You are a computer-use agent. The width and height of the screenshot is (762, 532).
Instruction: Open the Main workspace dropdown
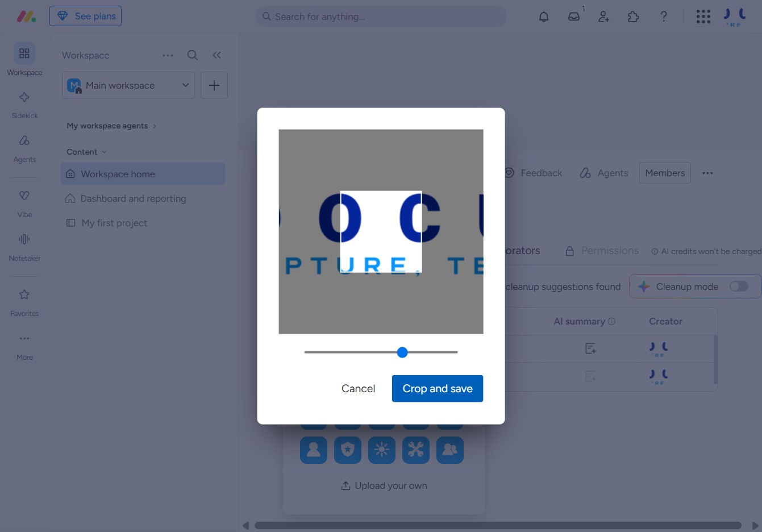coord(128,85)
